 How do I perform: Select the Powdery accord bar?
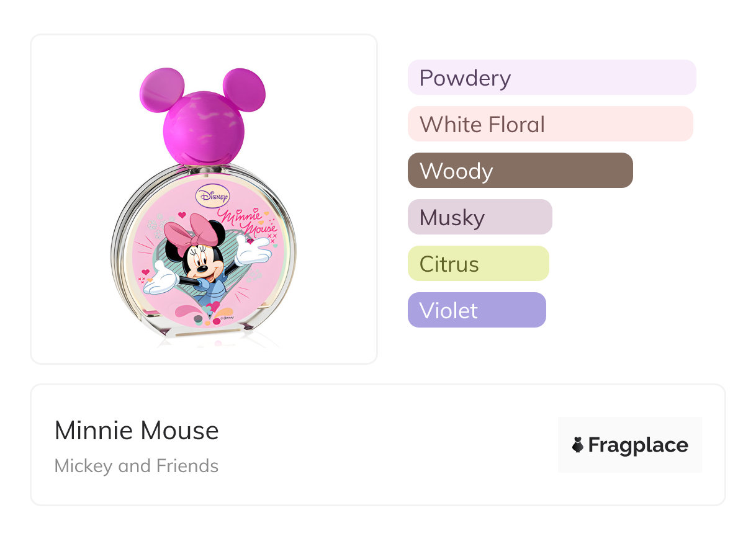pyautogui.click(x=551, y=78)
